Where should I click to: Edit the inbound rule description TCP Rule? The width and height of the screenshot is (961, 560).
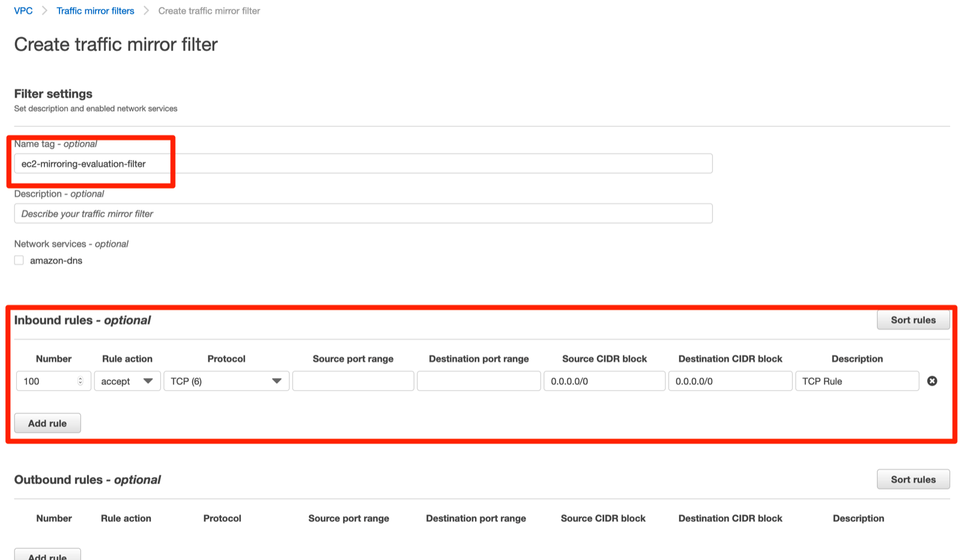tap(856, 381)
